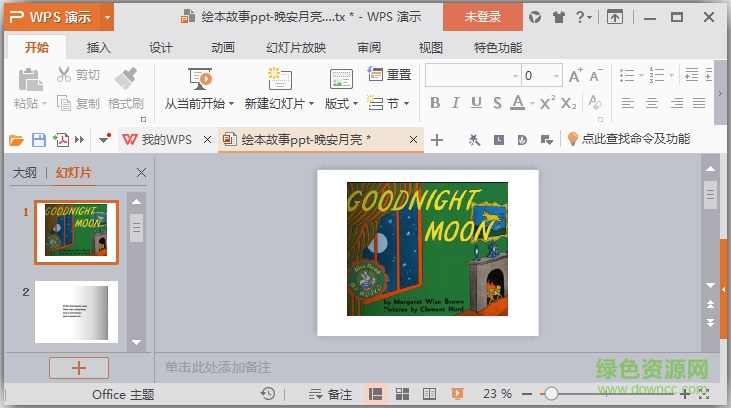This screenshot has height=408, width=731.
Task: Click the Paste clipboard icon
Action: 30,79
